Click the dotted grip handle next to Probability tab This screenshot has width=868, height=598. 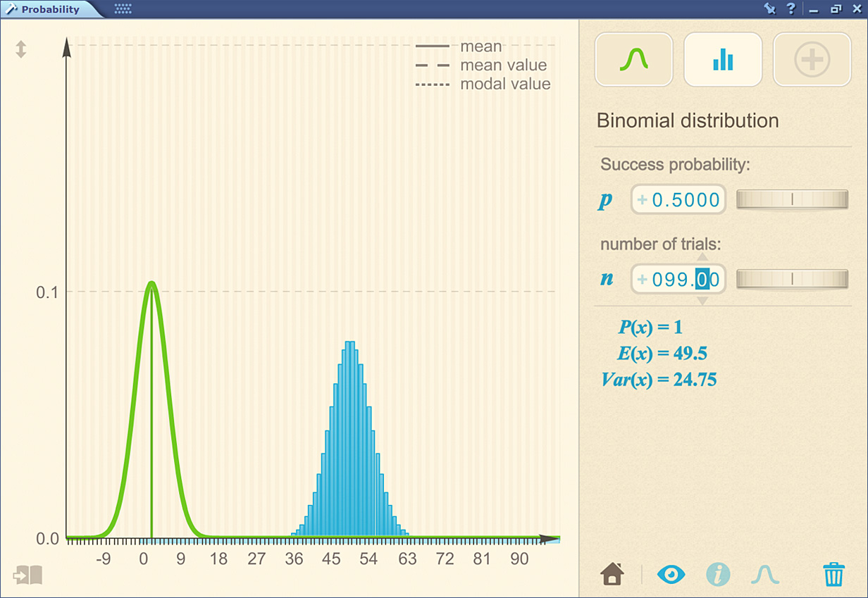(123, 9)
